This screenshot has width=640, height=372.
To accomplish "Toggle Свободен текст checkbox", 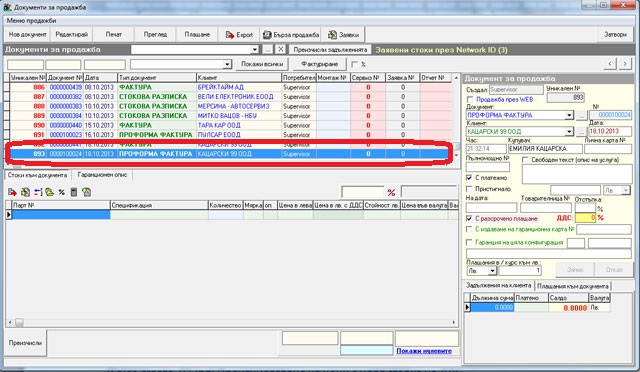I will coord(525,160).
